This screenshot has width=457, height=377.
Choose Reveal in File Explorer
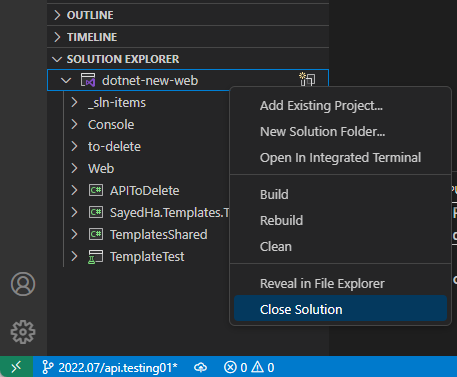[x=340, y=284]
